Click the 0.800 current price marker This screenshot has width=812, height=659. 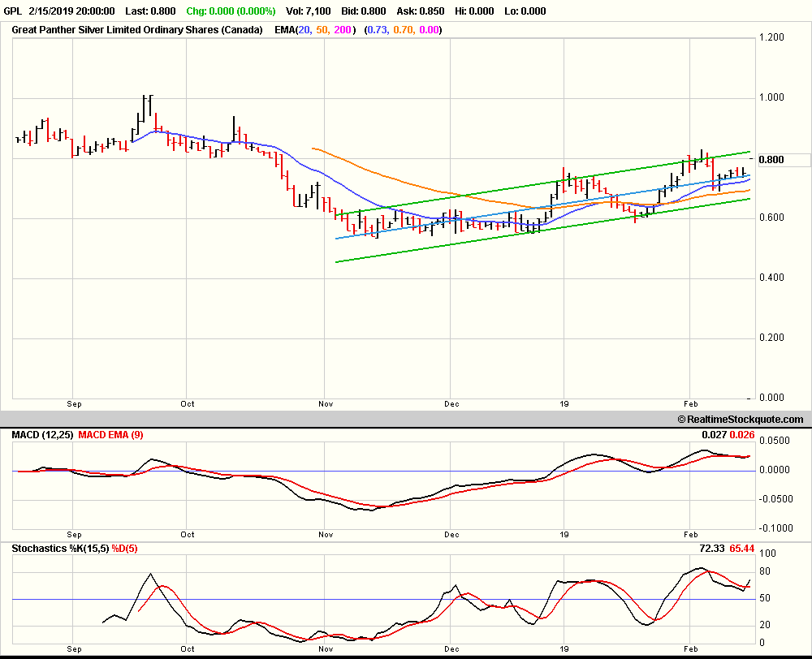[771, 159]
